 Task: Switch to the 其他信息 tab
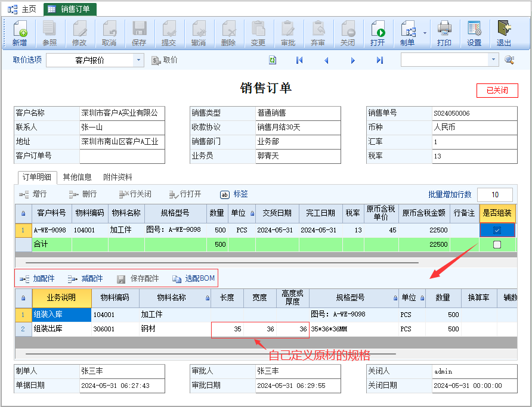[77, 177]
